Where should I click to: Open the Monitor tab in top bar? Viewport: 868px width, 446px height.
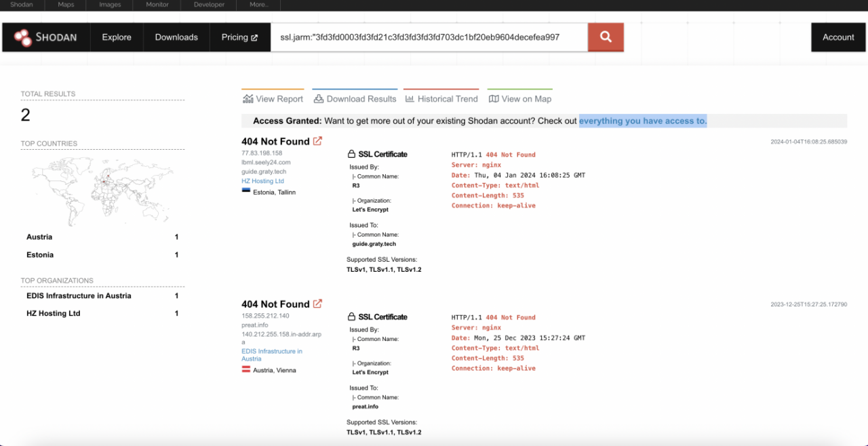[157, 5]
